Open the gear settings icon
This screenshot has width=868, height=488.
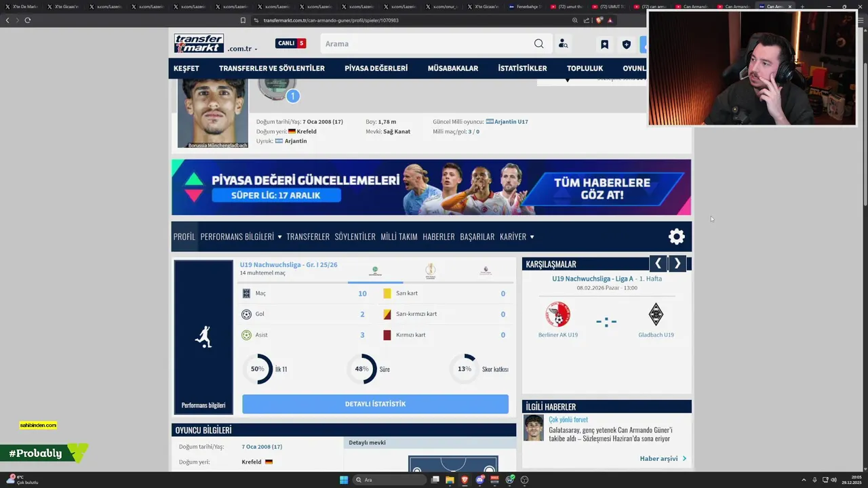pyautogui.click(x=677, y=237)
